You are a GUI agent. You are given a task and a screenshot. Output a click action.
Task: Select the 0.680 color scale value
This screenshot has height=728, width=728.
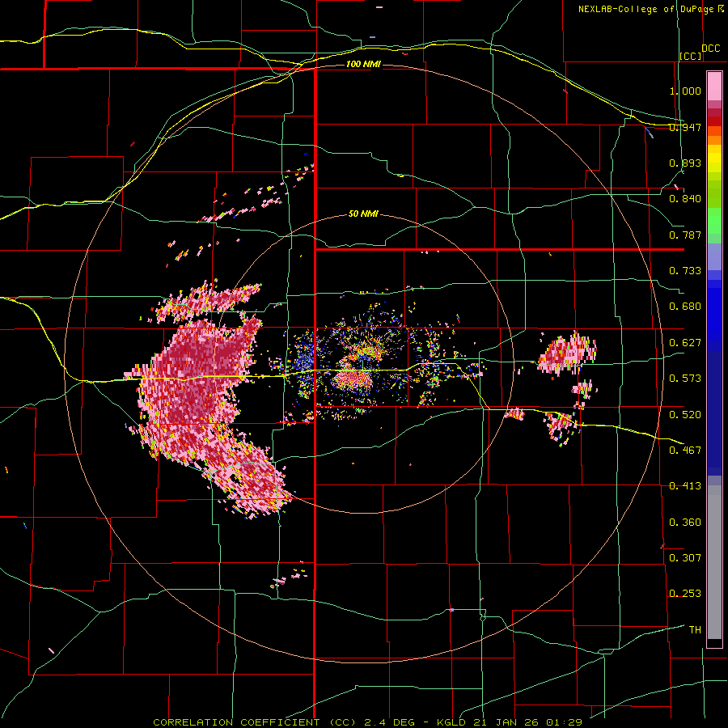pos(685,307)
